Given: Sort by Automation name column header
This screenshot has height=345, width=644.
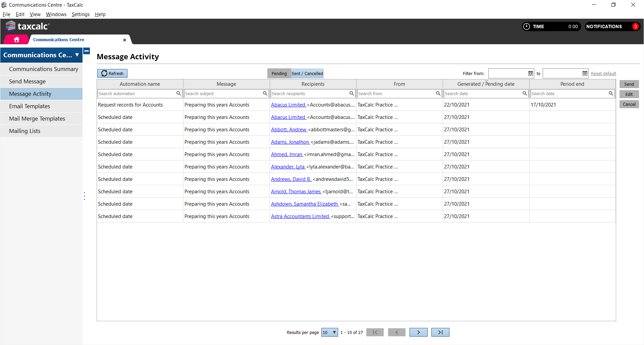Looking at the screenshot, I should (140, 84).
